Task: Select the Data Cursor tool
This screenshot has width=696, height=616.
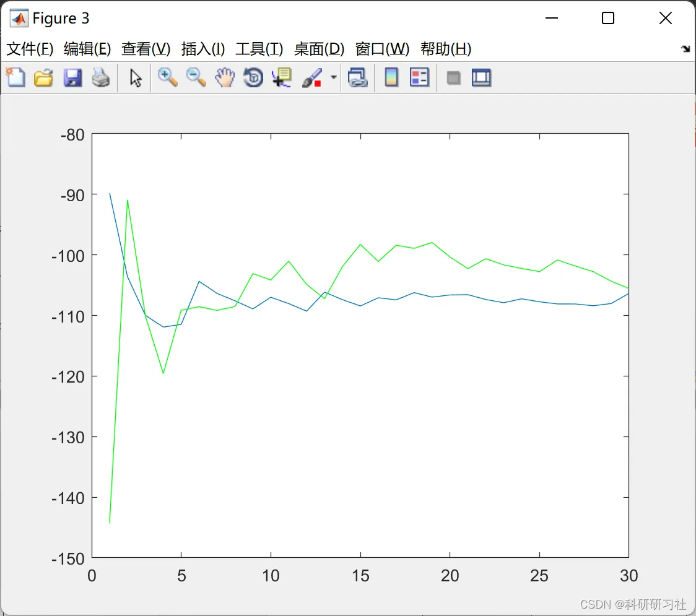Action: point(282,77)
